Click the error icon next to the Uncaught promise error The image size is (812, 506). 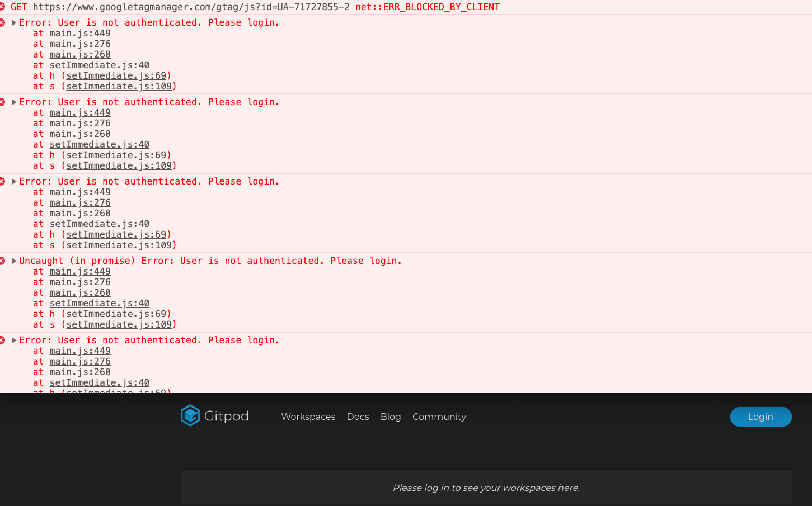click(x=4, y=261)
